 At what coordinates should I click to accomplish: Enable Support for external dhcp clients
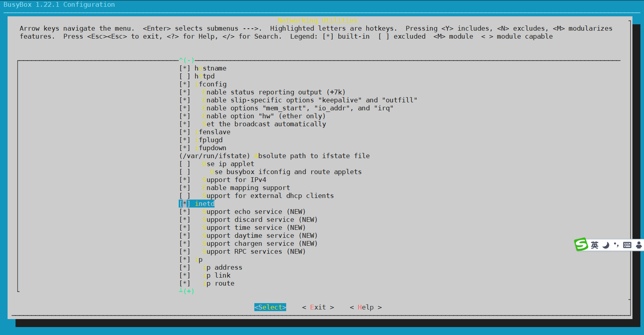185,196
